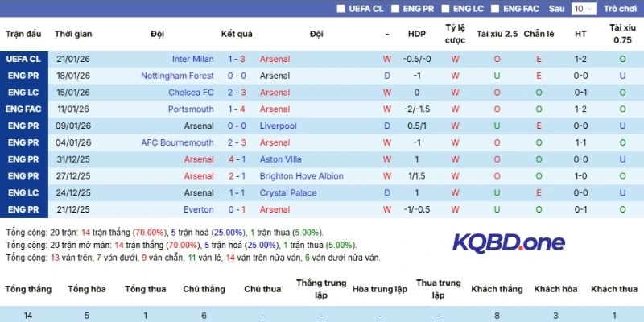Select Brighton Hove Albion team link
Image resolution: width=644 pixels, height=322 pixels.
[x=301, y=176]
